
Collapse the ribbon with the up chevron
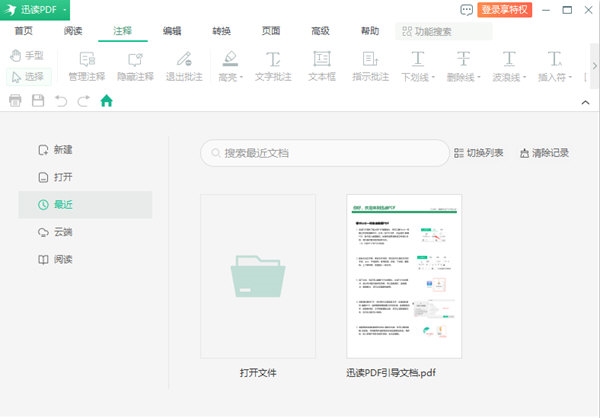[x=585, y=102]
